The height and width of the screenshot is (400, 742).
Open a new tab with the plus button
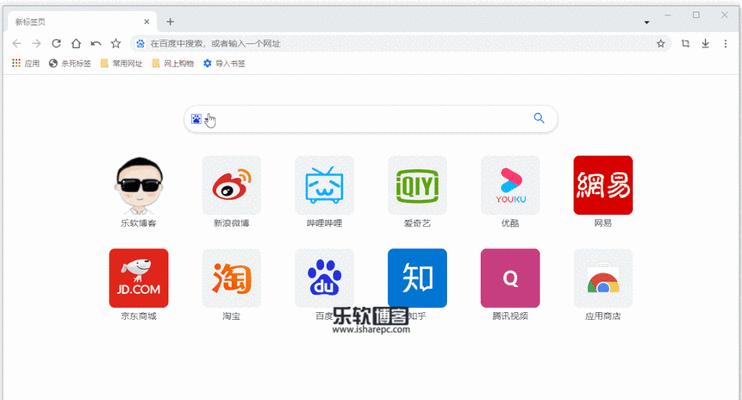(170, 22)
